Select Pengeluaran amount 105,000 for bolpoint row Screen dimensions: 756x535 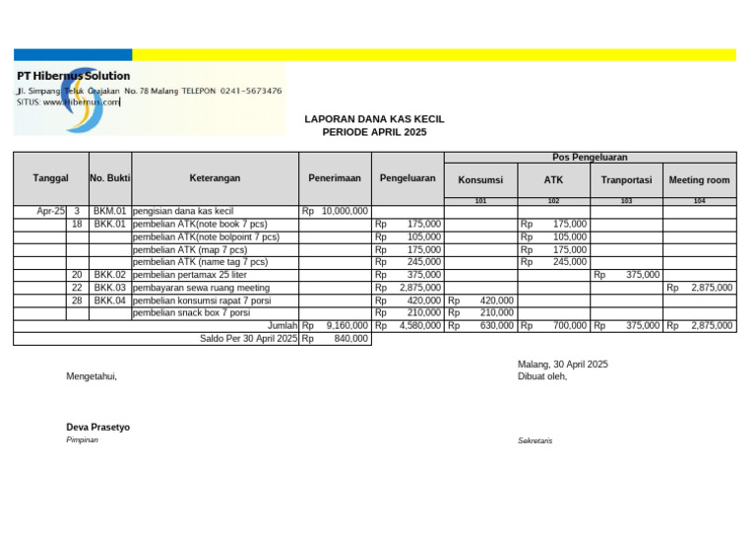tap(408, 236)
